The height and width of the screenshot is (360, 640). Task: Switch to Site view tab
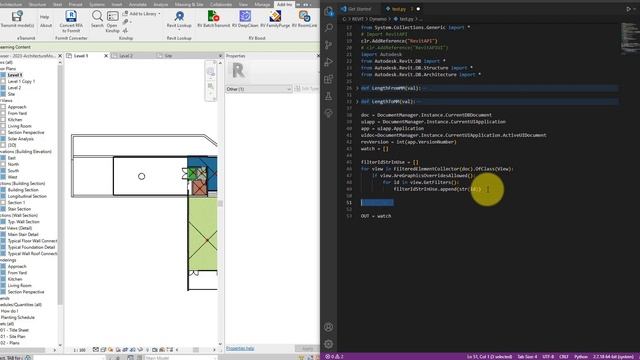pyautogui.click(x=168, y=56)
